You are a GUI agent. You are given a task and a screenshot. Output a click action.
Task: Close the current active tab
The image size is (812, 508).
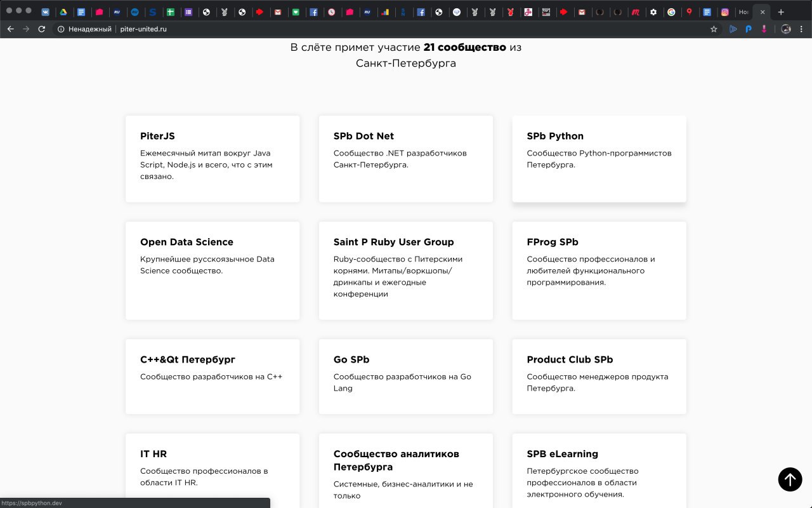coord(763,12)
